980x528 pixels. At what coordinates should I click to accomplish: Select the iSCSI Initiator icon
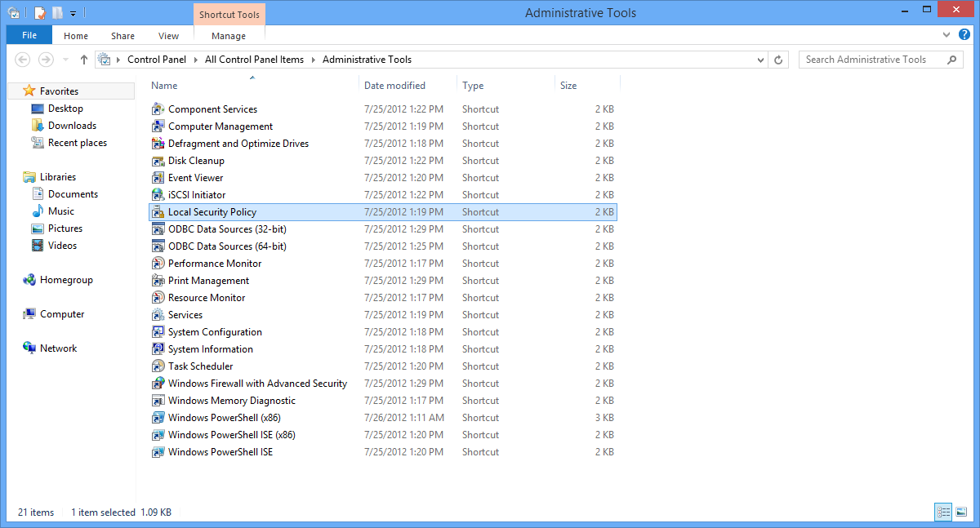(x=158, y=195)
